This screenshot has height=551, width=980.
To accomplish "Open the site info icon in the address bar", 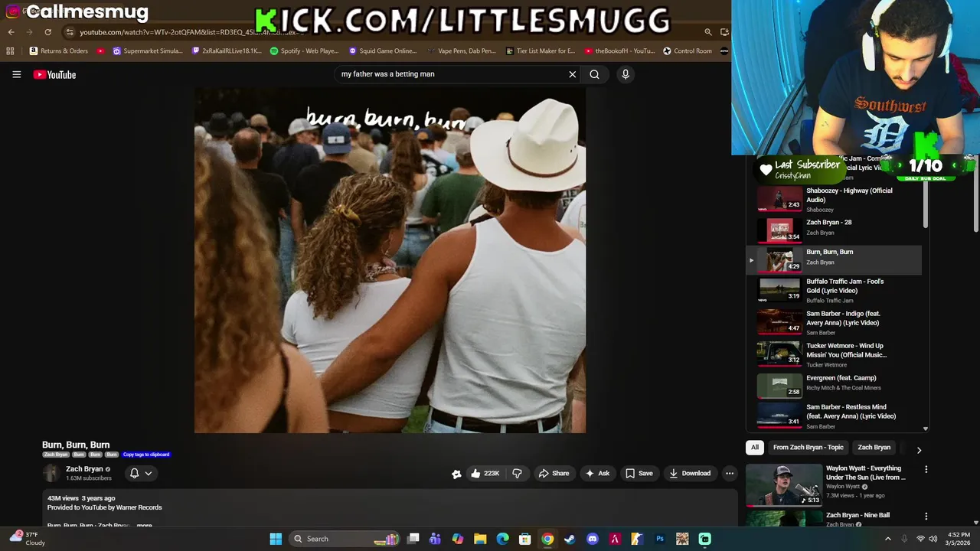I will click(x=70, y=32).
